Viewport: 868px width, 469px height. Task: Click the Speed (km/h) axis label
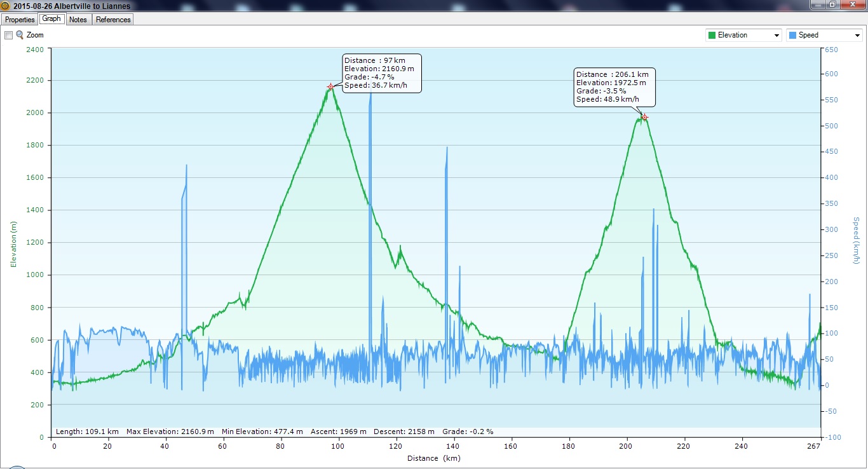(856, 241)
